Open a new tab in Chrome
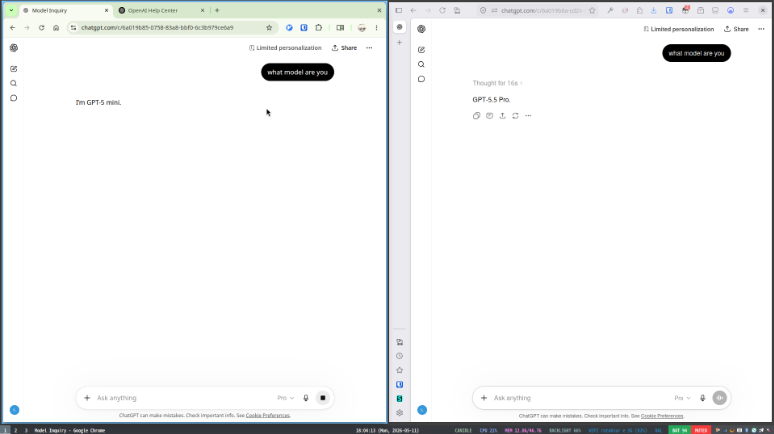The height and width of the screenshot is (434, 774). pyautogui.click(x=217, y=10)
